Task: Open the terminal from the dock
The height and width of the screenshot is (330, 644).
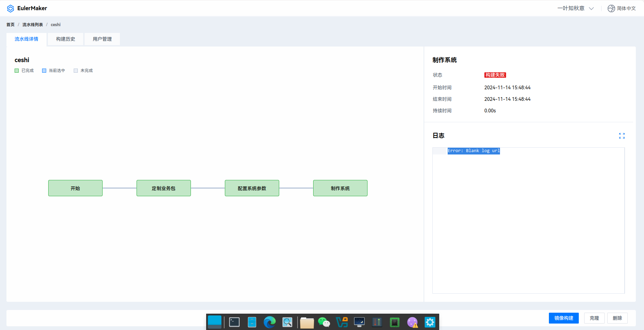Action: [x=234, y=322]
